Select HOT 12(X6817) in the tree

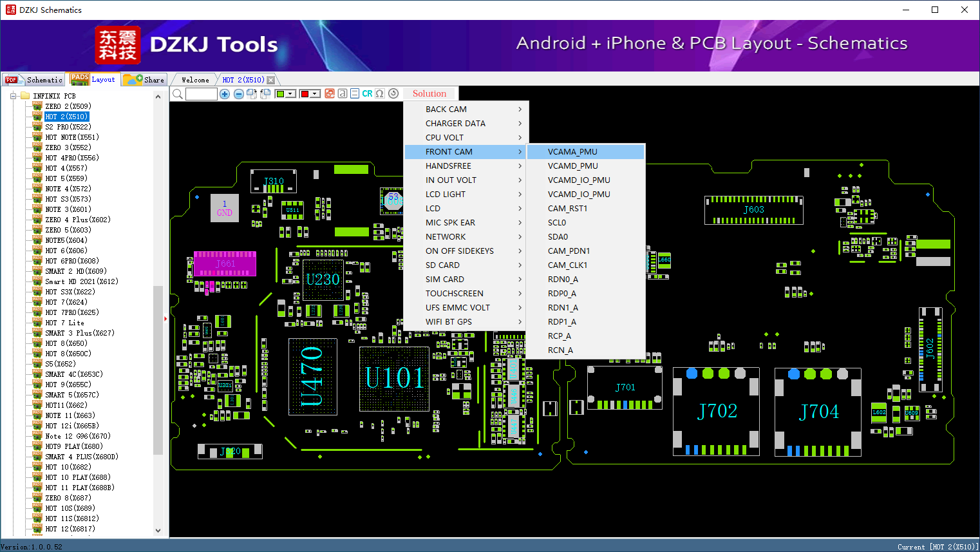pyautogui.click(x=70, y=529)
